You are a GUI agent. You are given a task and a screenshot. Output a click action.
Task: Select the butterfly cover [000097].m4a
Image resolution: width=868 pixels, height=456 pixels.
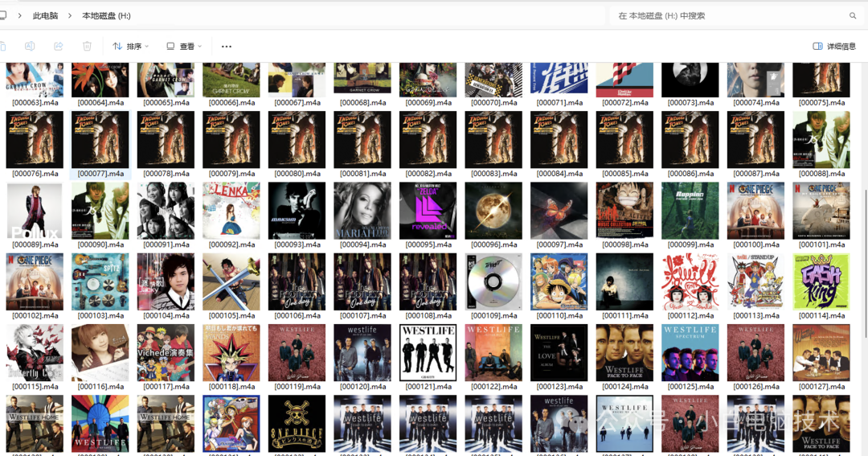pyautogui.click(x=559, y=211)
